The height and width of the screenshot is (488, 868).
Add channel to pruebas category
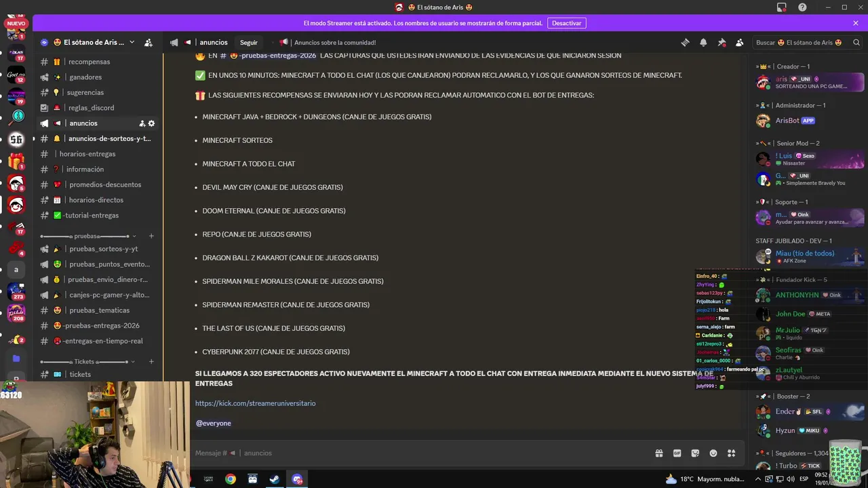point(151,236)
